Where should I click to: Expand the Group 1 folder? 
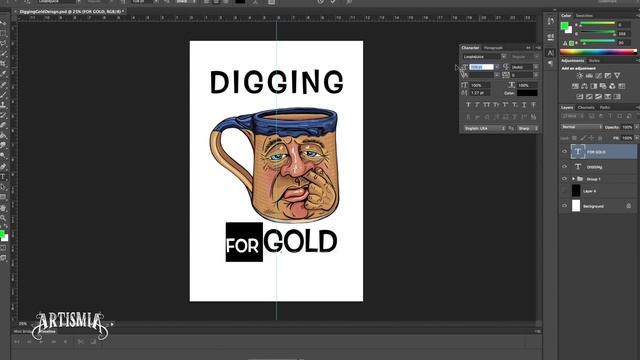coord(573,179)
